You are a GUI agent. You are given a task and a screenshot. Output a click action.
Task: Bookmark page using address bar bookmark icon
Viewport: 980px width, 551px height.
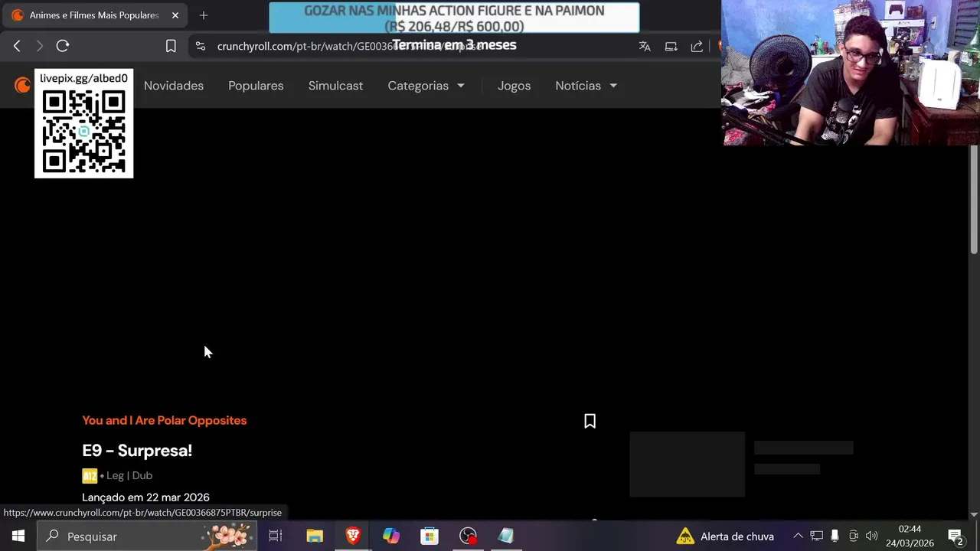pyautogui.click(x=171, y=46)
